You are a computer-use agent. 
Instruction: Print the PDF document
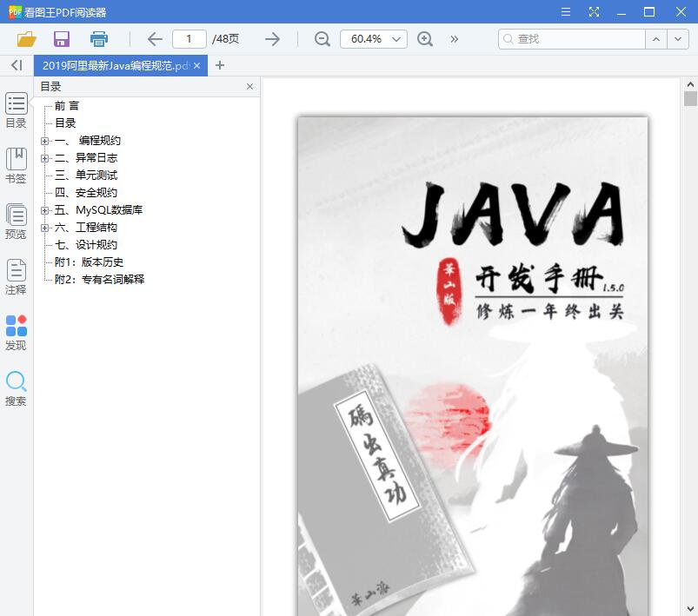pos(99,39)
